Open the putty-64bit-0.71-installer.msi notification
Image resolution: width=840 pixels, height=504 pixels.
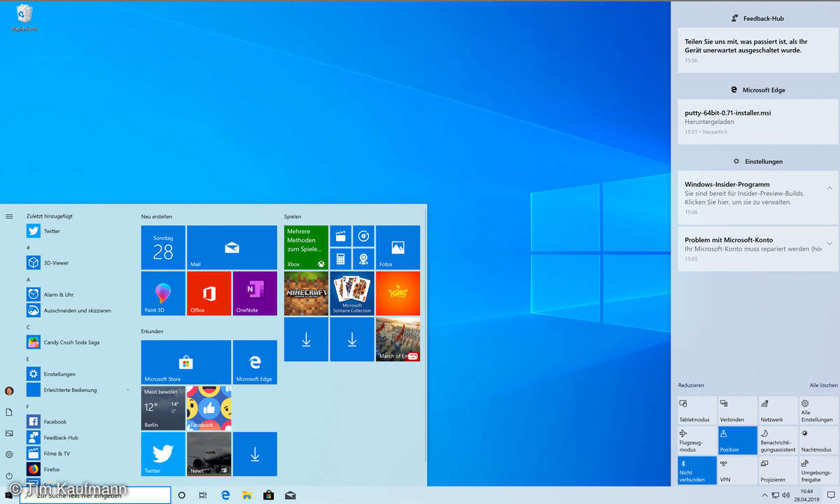pos(758,121)
